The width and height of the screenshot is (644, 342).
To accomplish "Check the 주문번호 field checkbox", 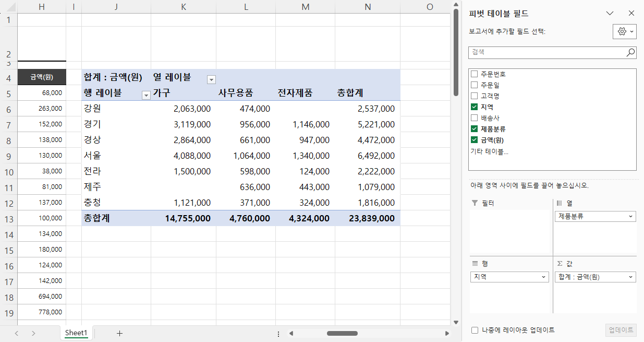I will pos(474,74).
